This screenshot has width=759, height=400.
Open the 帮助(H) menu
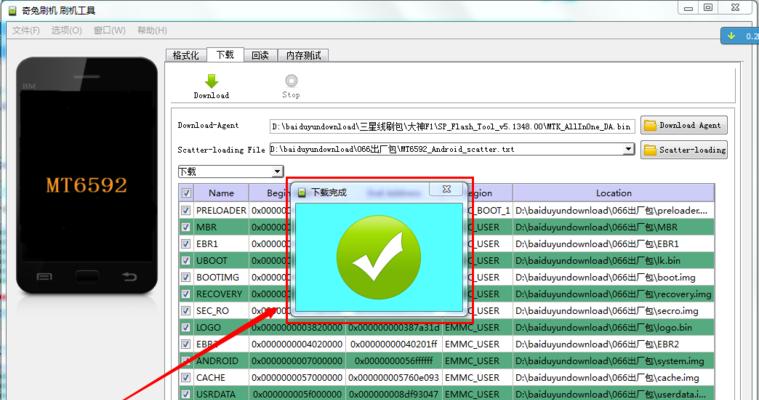(152, 31)
